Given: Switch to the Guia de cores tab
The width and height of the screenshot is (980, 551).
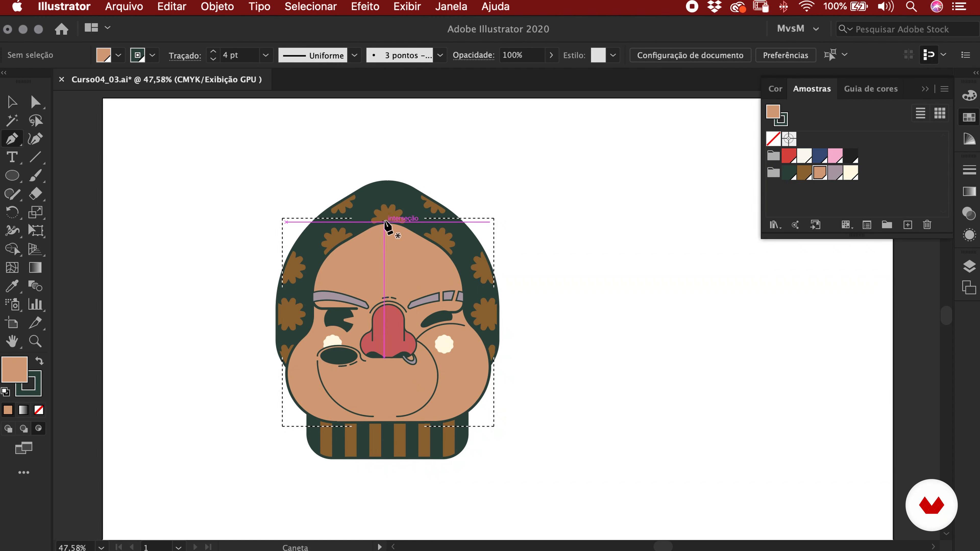Looking at the screenshot, I should [x=871, y=89].
